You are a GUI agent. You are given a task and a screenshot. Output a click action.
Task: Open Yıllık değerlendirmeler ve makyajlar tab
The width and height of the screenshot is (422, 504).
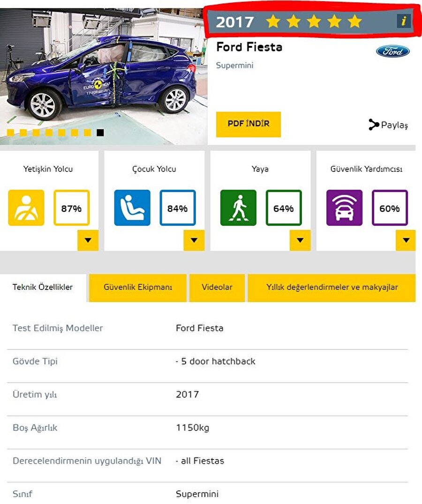(x=332, y=288)
